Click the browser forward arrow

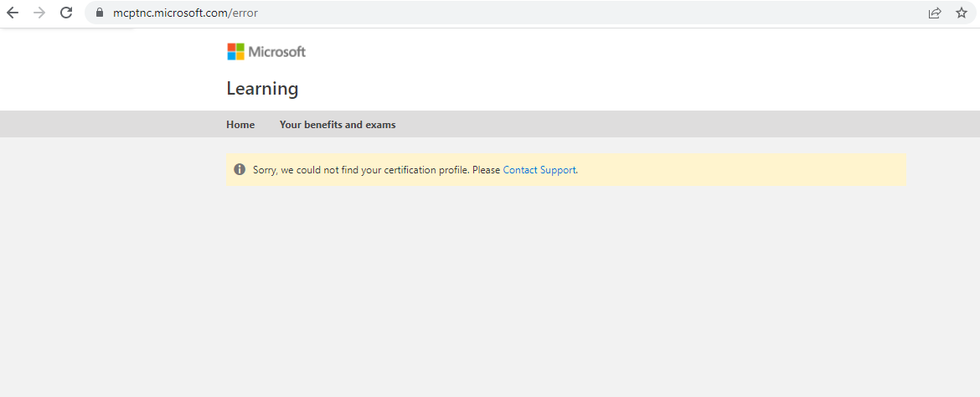(39, 13)
